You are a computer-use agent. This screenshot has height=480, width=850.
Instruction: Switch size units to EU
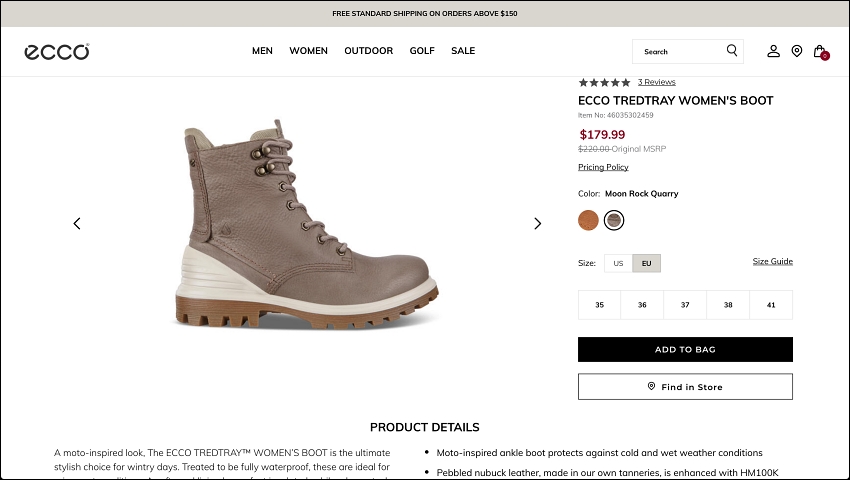click(646, 263)
